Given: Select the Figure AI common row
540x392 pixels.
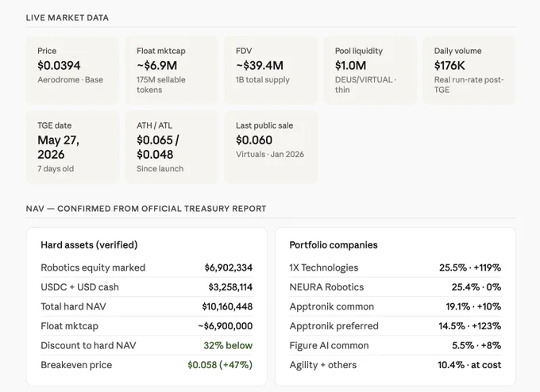Looking at the screenshot, I should (395, 345).
